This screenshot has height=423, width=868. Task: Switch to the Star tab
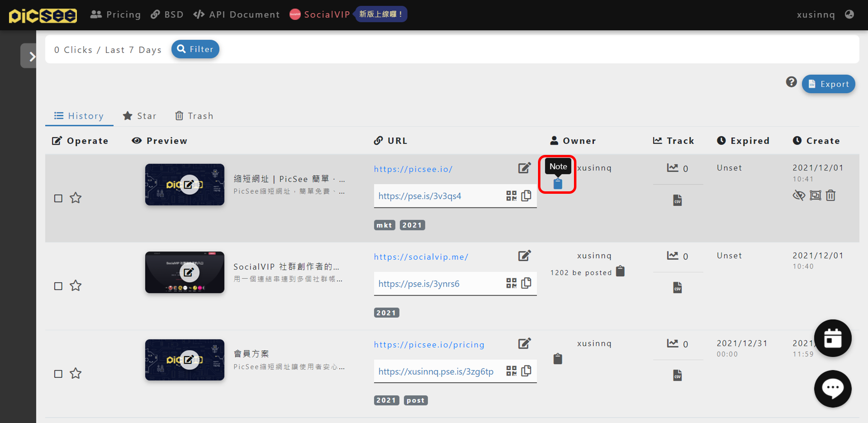point(139,116)
